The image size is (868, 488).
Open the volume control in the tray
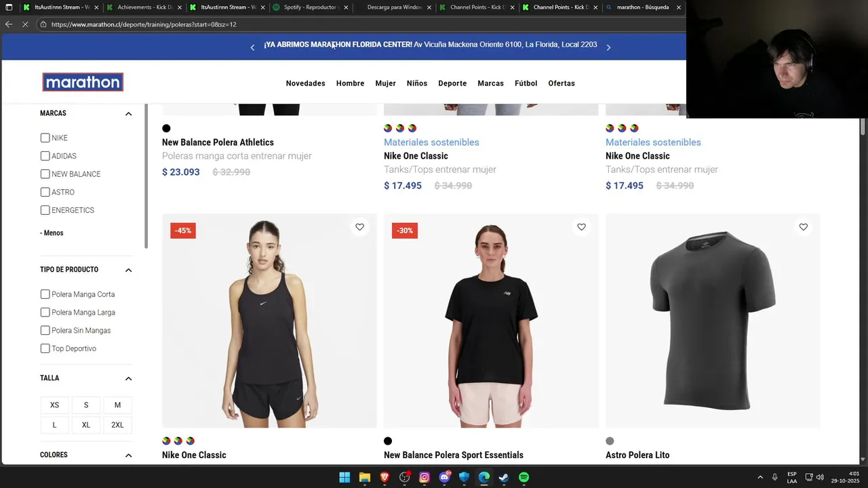tap(820, 477)
